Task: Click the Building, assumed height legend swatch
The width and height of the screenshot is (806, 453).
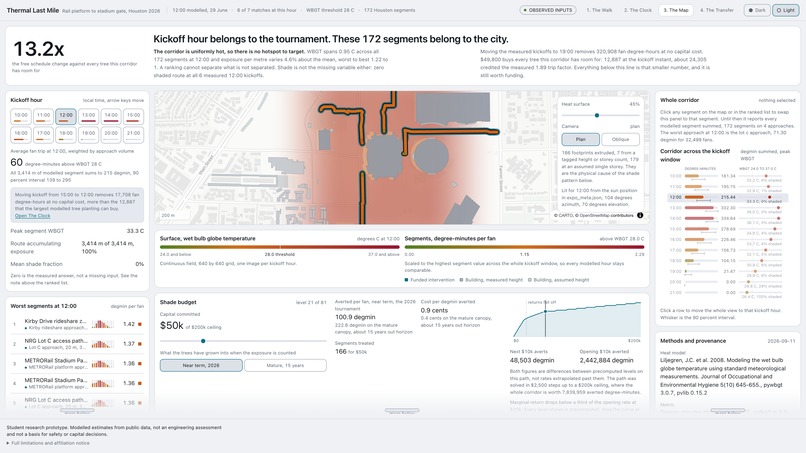Action: tap(529, 280)
